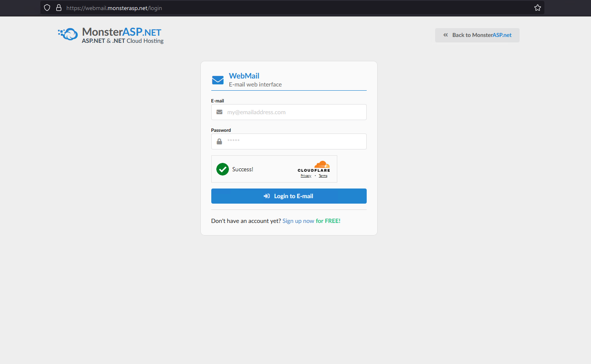Click the shield tracking protection icon
The image size is (591, 364).
pyautogui.click(x=47, y=8)
